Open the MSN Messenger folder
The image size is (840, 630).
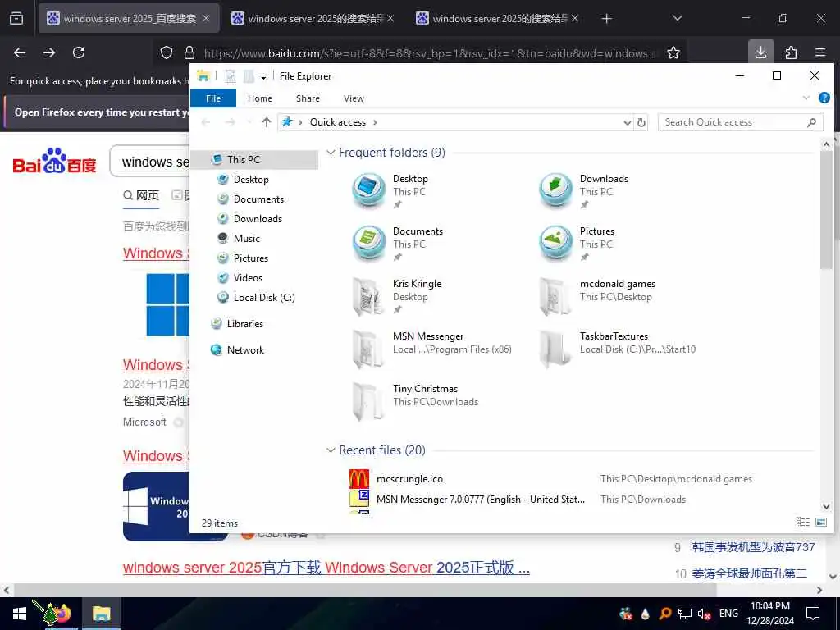coord(431,348)
